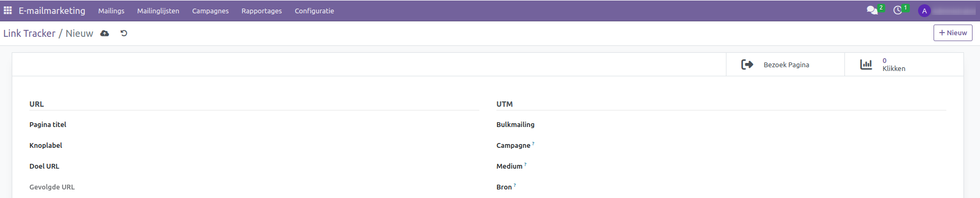Open the Mailinglijsten menu

(x=158, y=11)
